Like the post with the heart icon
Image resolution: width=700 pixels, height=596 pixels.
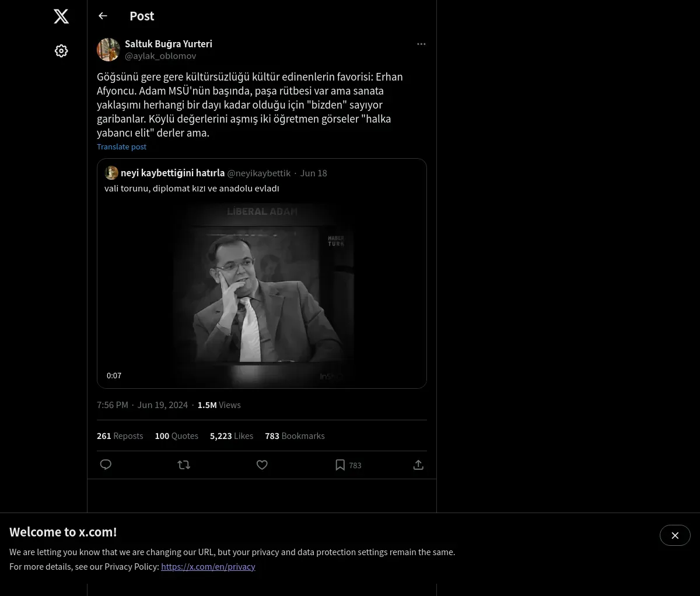point(262,465)
